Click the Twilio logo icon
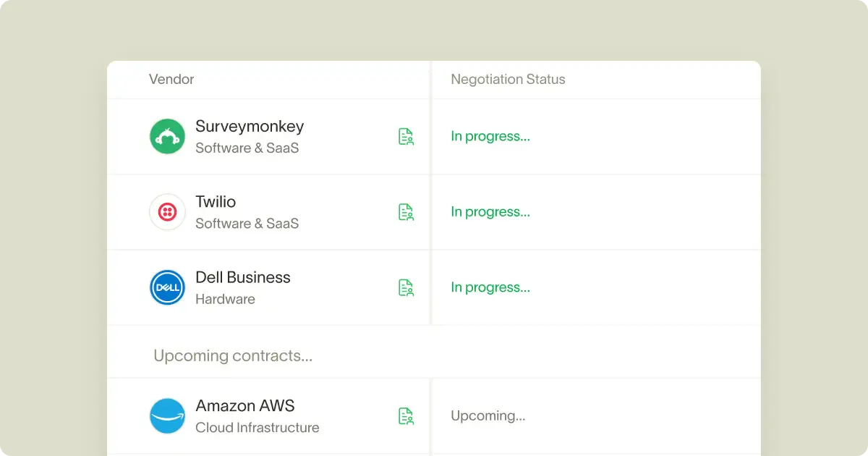The image size is (868, 456). click(x=167, y=212)
